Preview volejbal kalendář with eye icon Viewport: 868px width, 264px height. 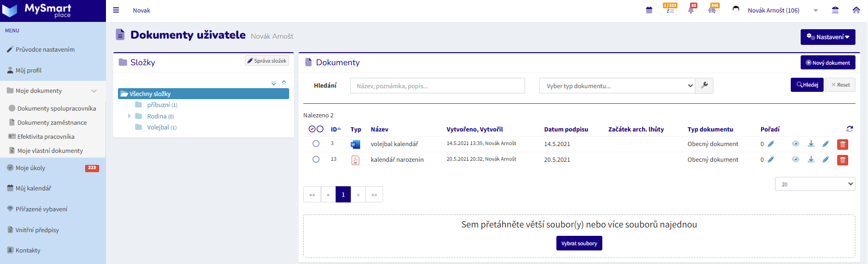795,144
